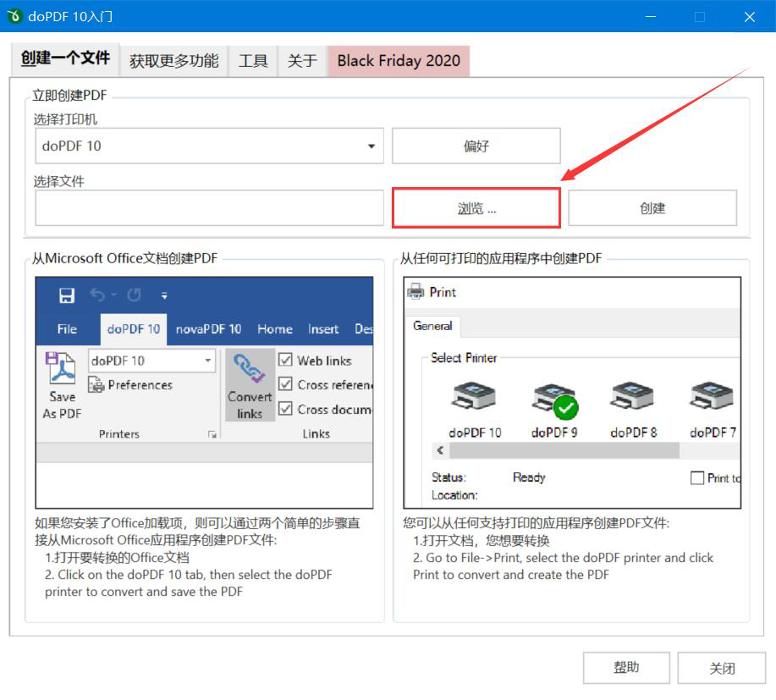Screen dimensions: 776x700
Task: Click the Insert ribbon tab
Action: tap(323, 329)
